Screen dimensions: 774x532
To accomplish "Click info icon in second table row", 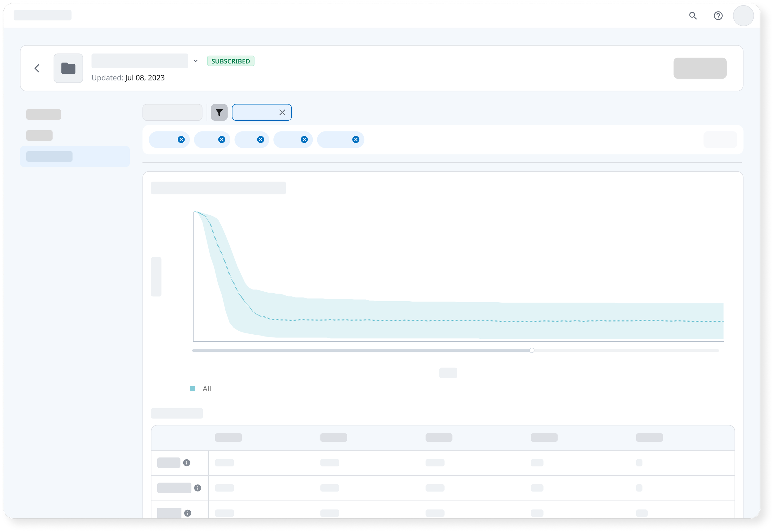I will pyautogui.click(x=198, y=488).
